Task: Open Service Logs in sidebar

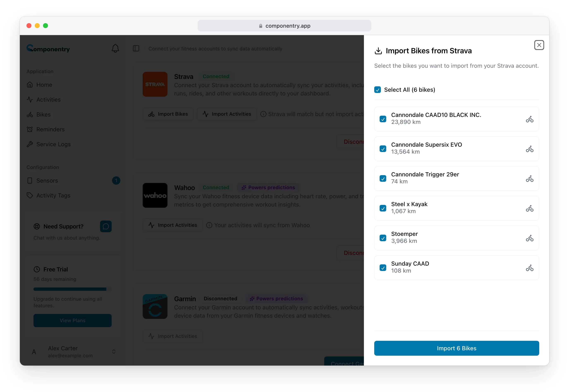Action: tap(73, 144)
